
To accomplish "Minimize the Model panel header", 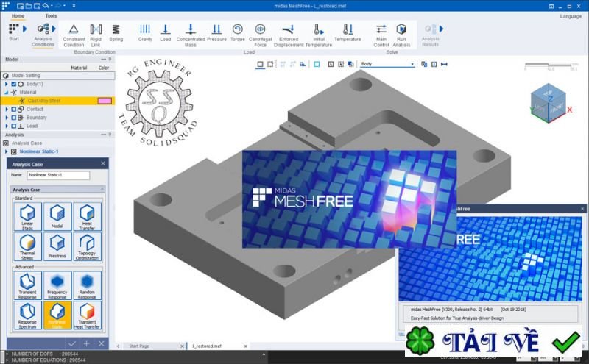I will [103, 60].
